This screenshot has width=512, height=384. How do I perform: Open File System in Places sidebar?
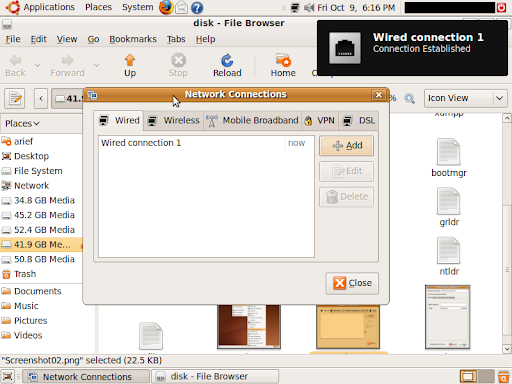41,171
